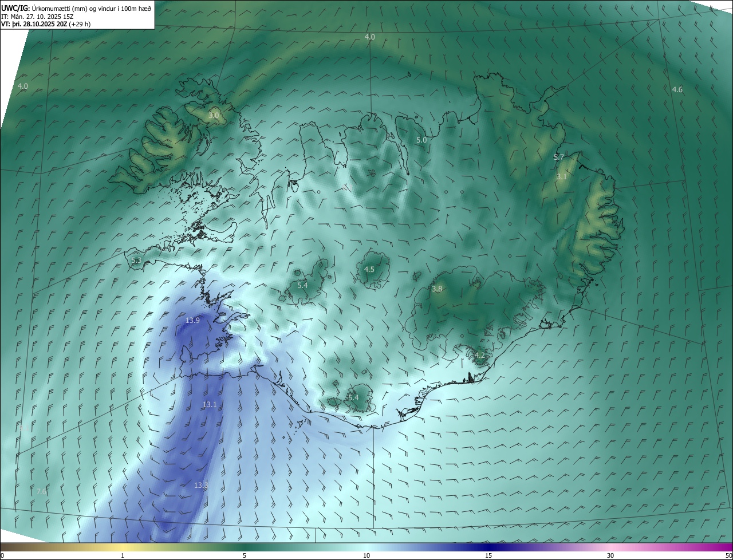The width and height of the screenshot is (733, 560).
Task: Click the 5 tick on the color scale
Action: pyautogui.click(x=245, y=555)
